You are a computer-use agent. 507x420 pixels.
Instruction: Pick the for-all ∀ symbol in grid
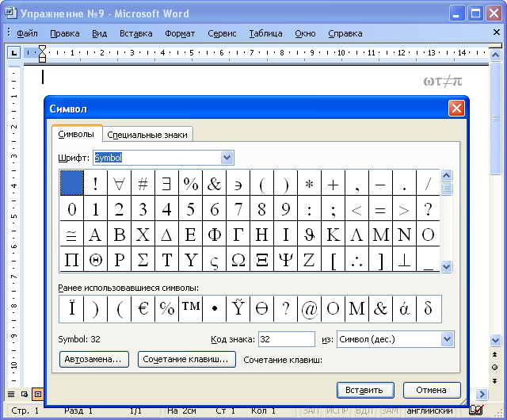point(119,183)
